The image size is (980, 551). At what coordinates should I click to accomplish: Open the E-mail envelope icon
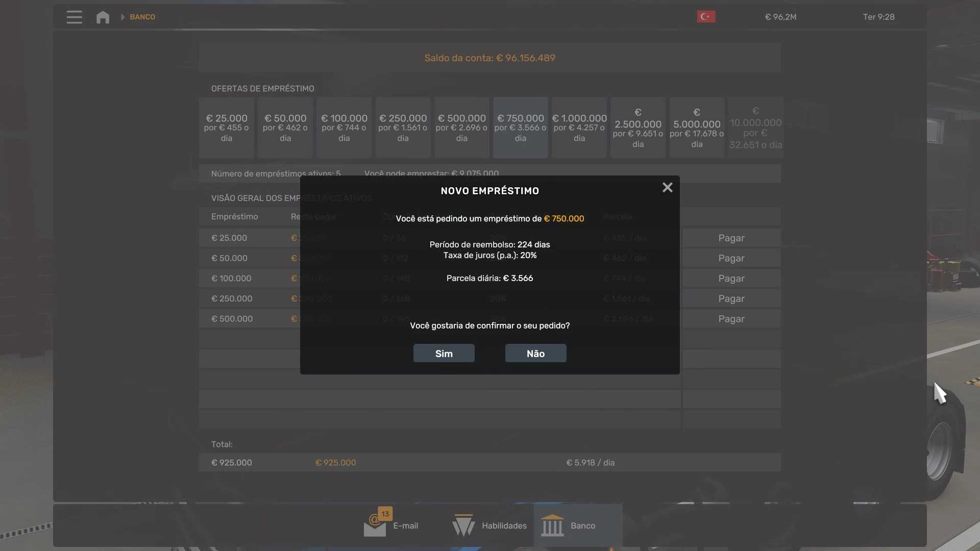[375, 525]
